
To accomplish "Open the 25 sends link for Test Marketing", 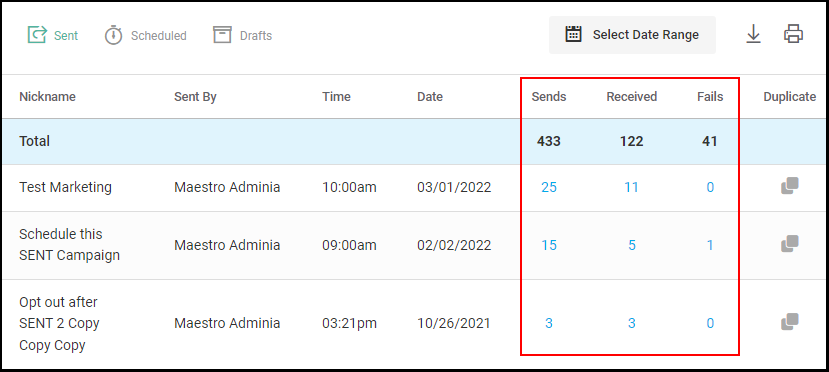I will point(549,187).
